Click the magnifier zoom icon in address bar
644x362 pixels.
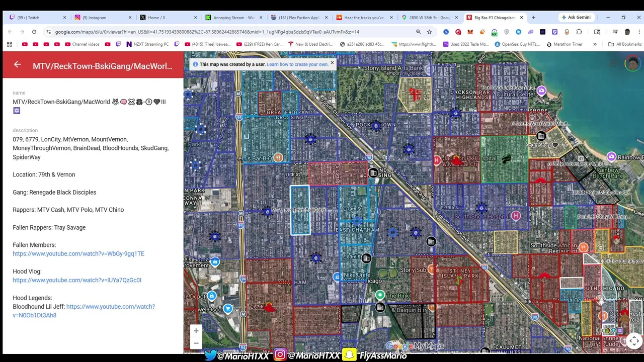click(418, 32)
